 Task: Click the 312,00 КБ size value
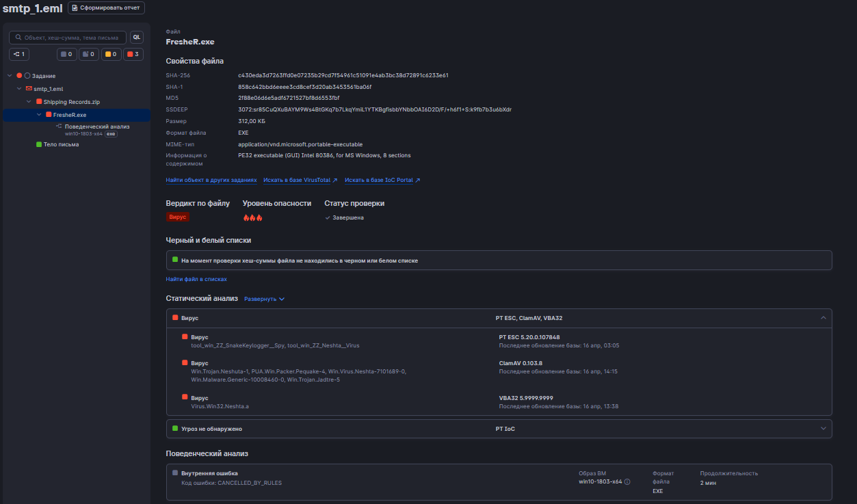point(252,121)
